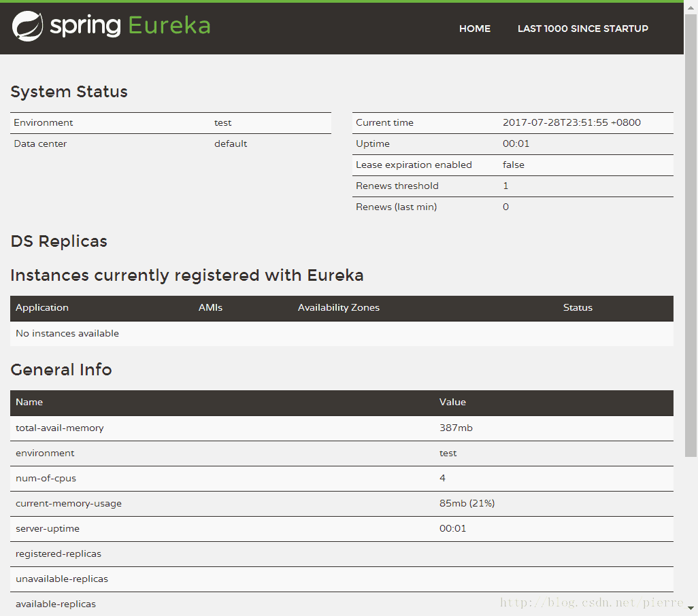Select the Renews threshold value 1

click(505, 186)
